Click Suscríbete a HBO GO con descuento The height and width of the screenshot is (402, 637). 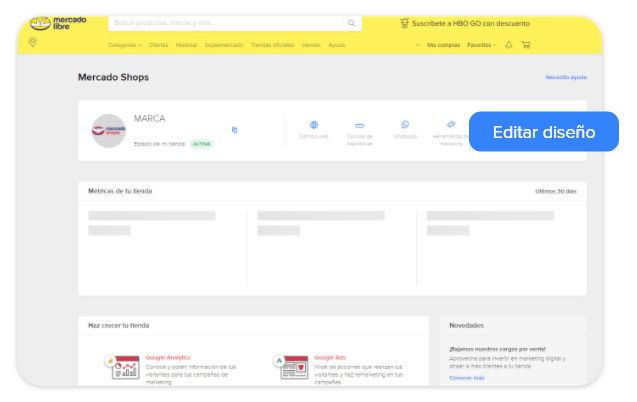click(470, 24)
